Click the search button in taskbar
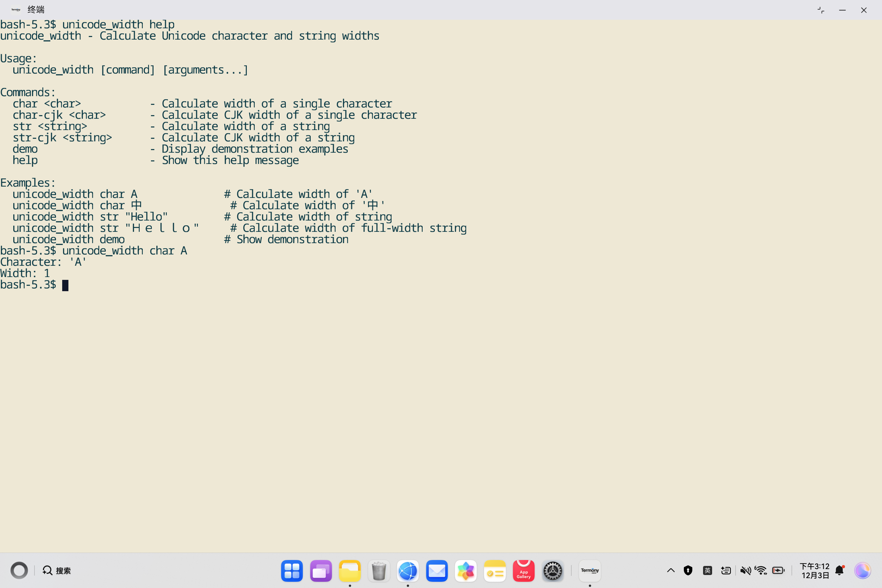Viewport: 882px width, 588px height. (57, 571)
